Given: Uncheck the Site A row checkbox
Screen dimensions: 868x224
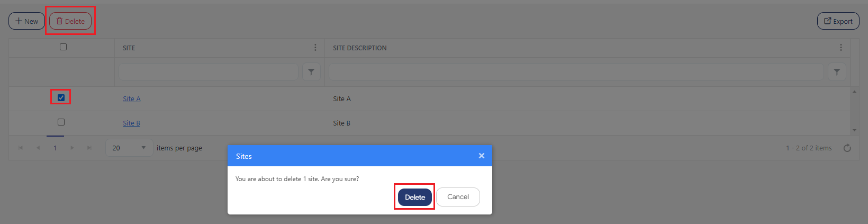Looking at the screenshot, I should click(x=61, y=97).
